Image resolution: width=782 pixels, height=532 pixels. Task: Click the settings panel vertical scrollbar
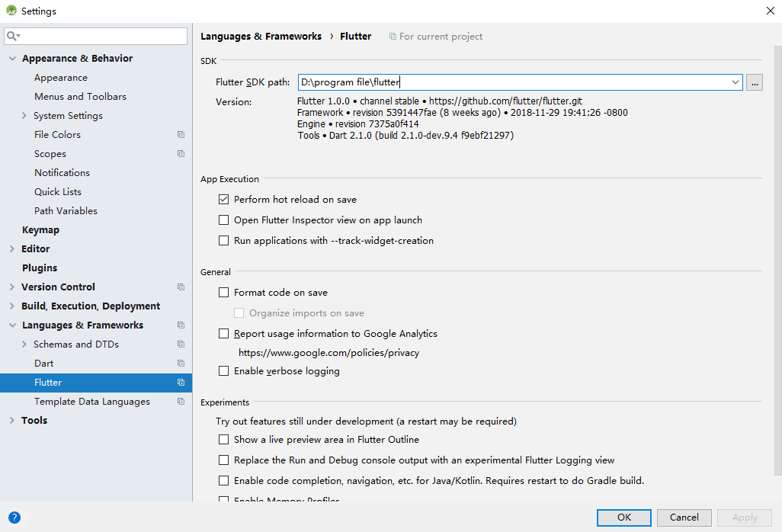[x=777, y=259]
